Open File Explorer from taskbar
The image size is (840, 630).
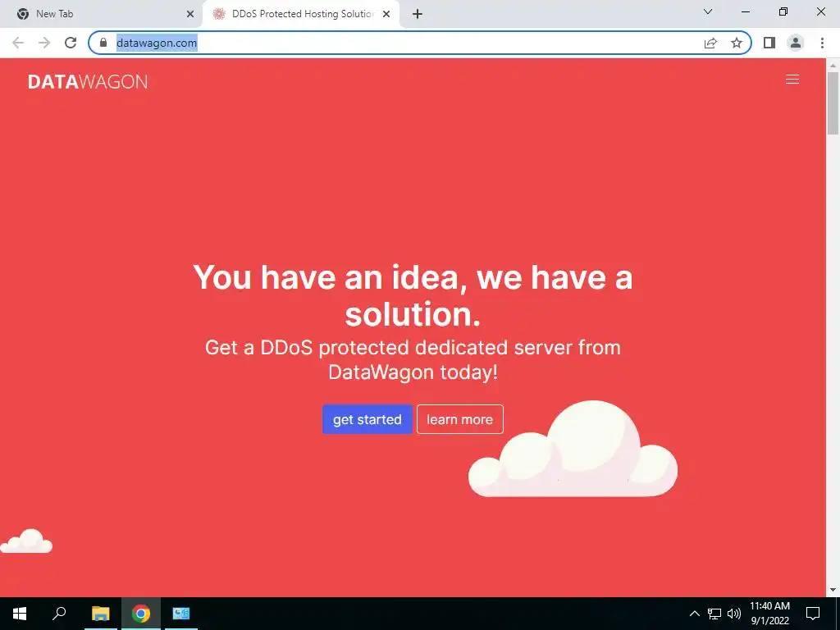point(100,614)
